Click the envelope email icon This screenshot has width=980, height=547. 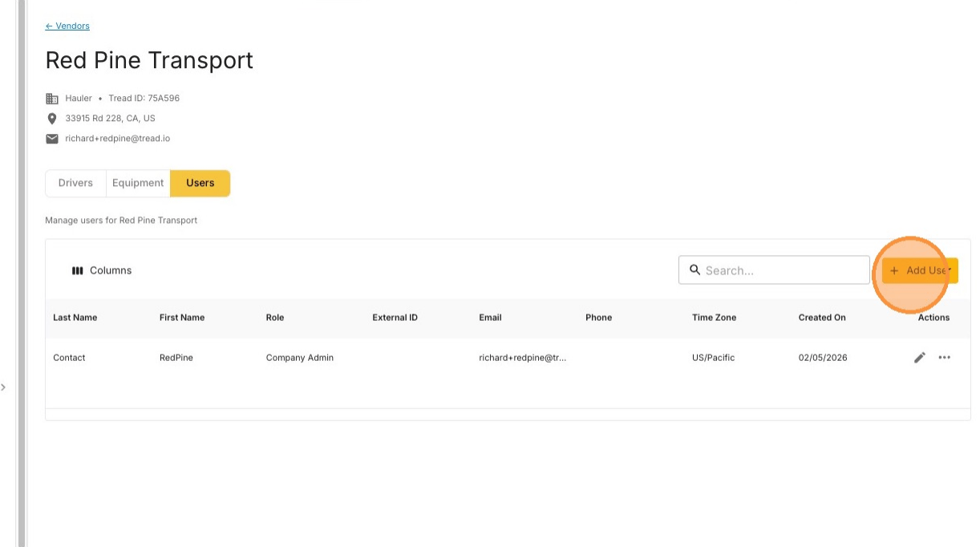[52, 139]
